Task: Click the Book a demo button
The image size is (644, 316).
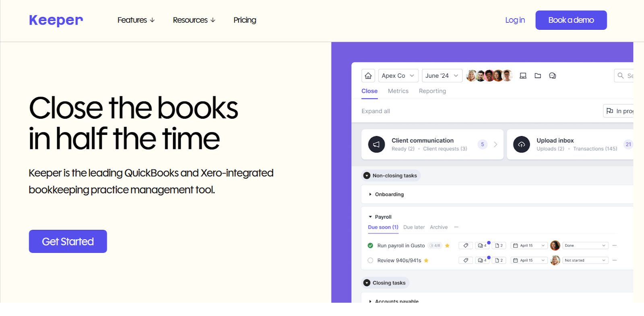Action: [x=571, y=20]
